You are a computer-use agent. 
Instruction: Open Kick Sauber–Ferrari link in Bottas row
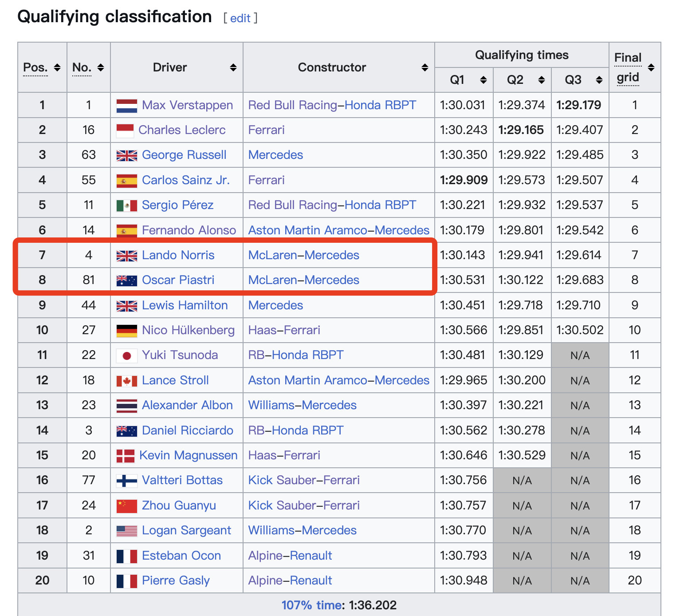click(304, 480)
